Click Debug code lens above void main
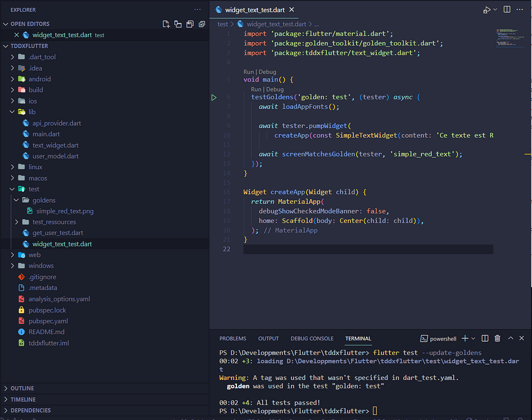The width and height of the screenshot is (532, 420). point(268,72)
